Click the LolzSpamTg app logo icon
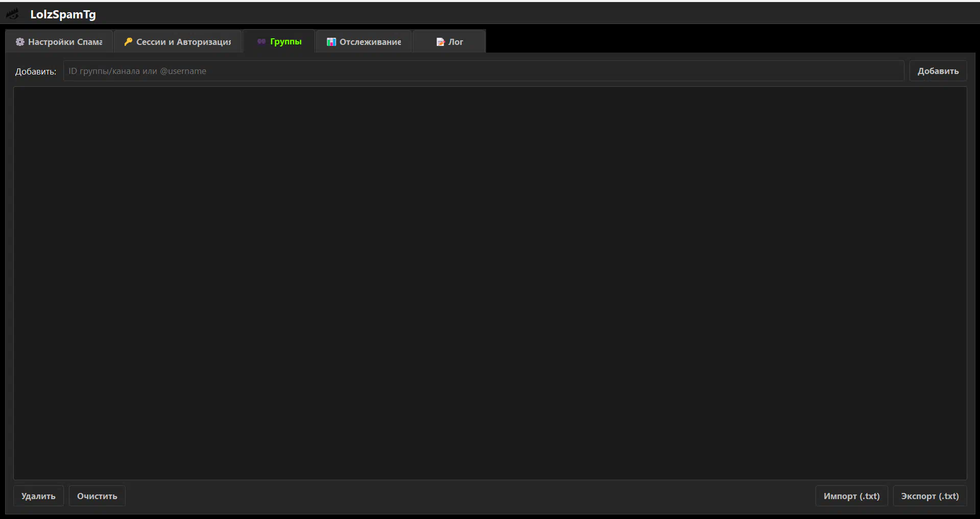980x519 pixels. (13, 14)
